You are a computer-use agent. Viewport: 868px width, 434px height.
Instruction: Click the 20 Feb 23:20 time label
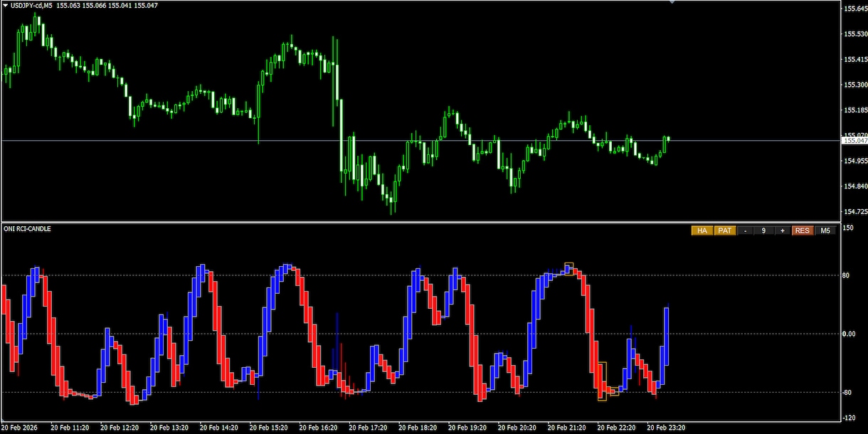(x=666, y=428)
